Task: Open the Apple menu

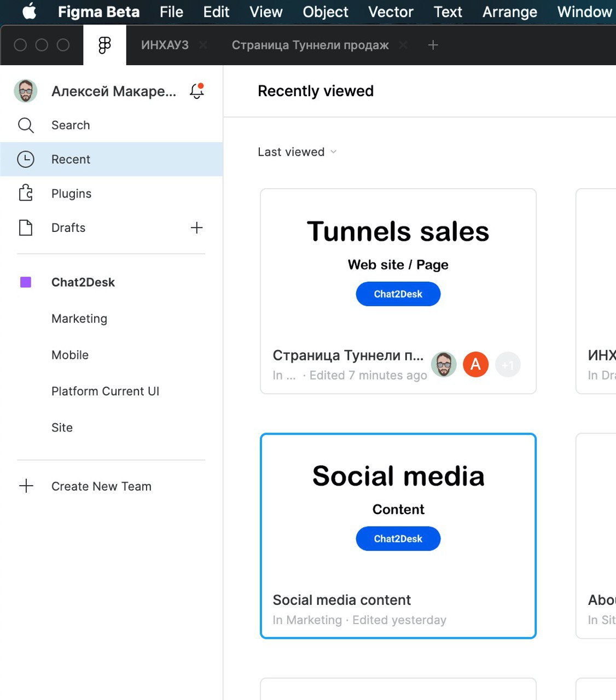Action: pyautogui.click(x=30, y=11)
